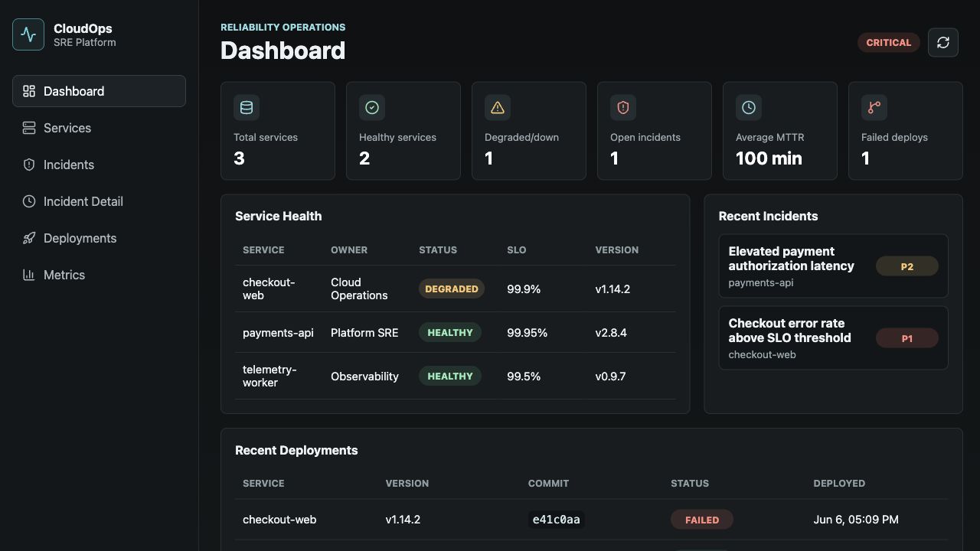Open the Checkout error rate above SLO incident
This screenshot has width=980, height=551.
point(833,337)
